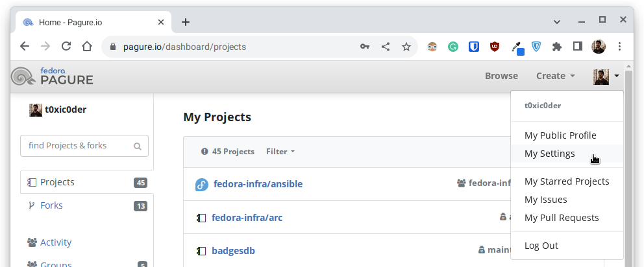The width and height of the screenshot is (644, 267).
Task: Open My Pull Requests
Action: (567, 217)
